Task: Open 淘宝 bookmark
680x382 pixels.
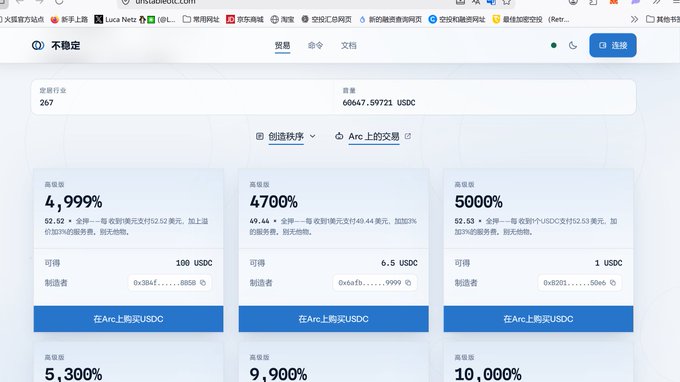Action: [x=282, y=20]
